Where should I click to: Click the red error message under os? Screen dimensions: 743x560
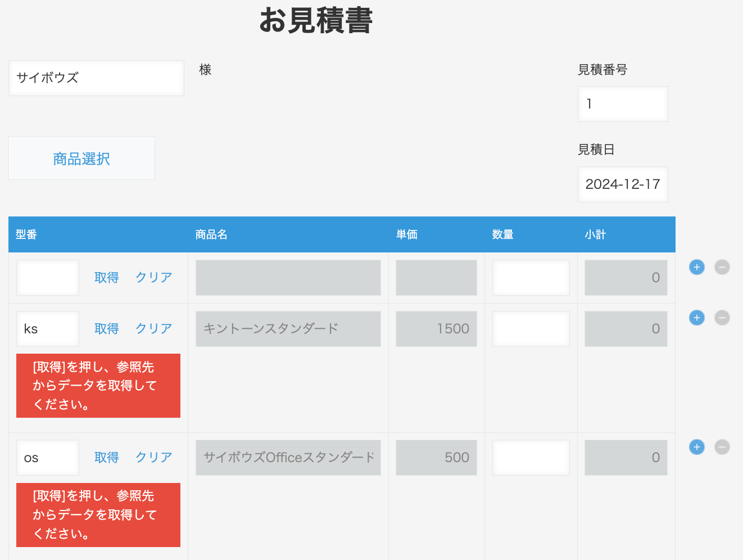(x=98, y=515)
